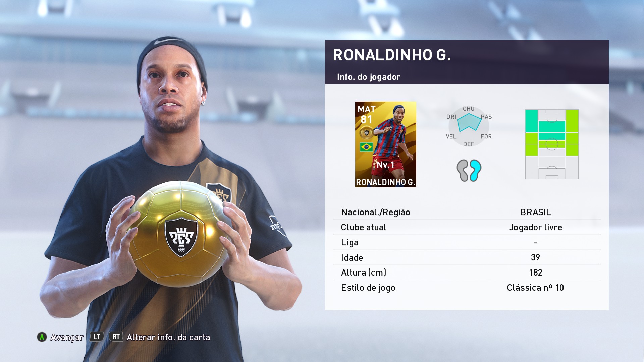Click the RONALDINHO G. title
Image resolution: width=644 pixels, height=362 pixels.
point(392,55)
